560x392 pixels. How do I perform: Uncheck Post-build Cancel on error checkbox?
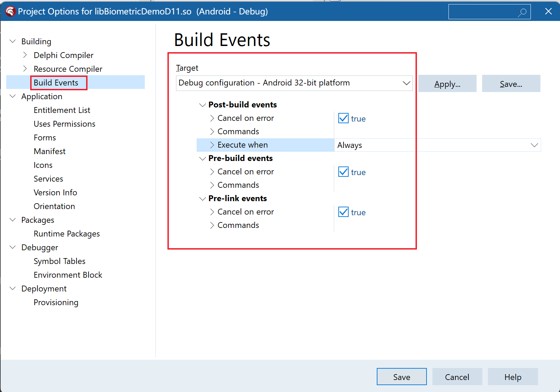coord(343,118)
